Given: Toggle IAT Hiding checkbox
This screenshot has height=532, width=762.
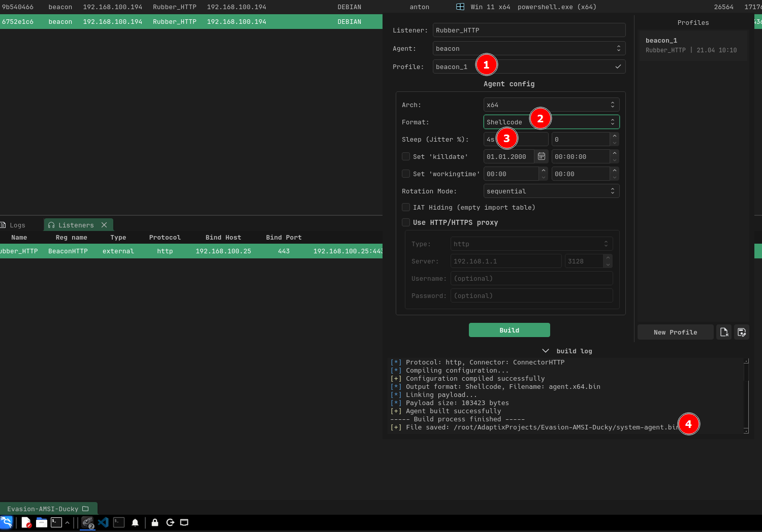Looking at the screenshot, I should [406, 207].
